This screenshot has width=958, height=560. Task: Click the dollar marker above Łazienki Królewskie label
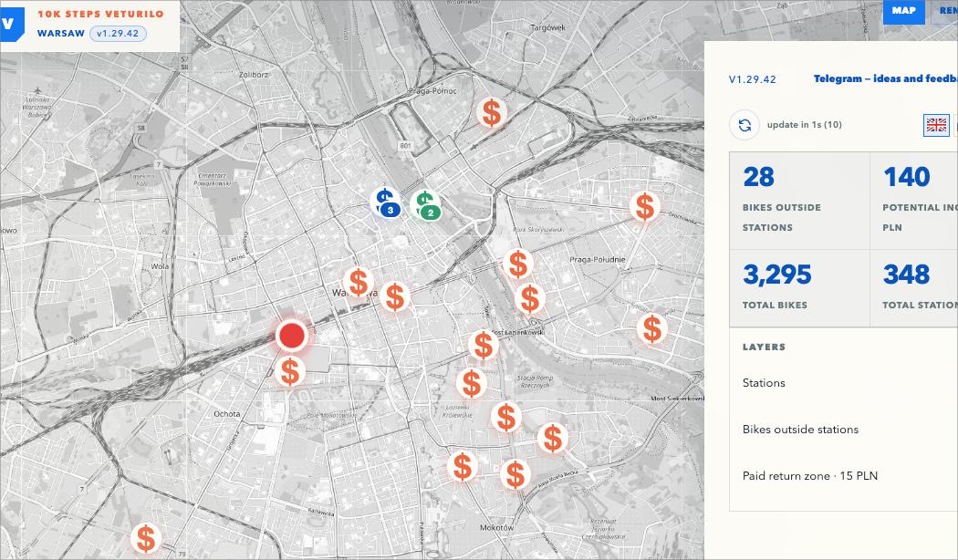pyautogui.click(x=471, y=383)
